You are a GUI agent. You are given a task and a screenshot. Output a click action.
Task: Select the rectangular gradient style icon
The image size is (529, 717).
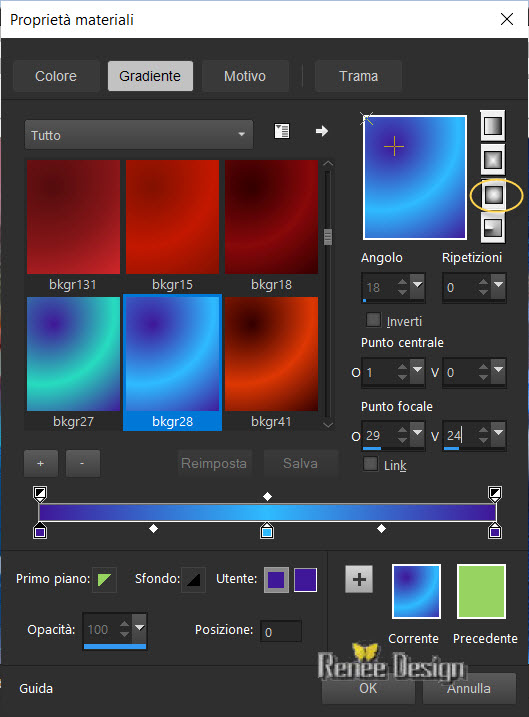click(493, 160)
